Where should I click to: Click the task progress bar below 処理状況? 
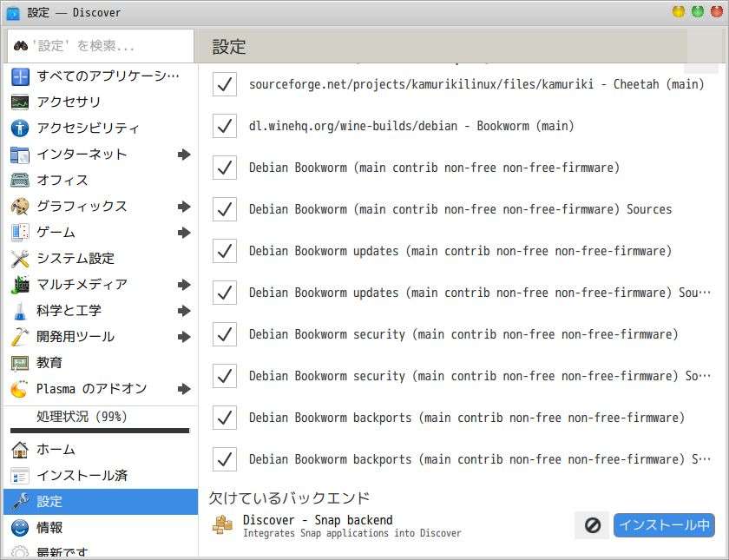[x=100, y=431]
